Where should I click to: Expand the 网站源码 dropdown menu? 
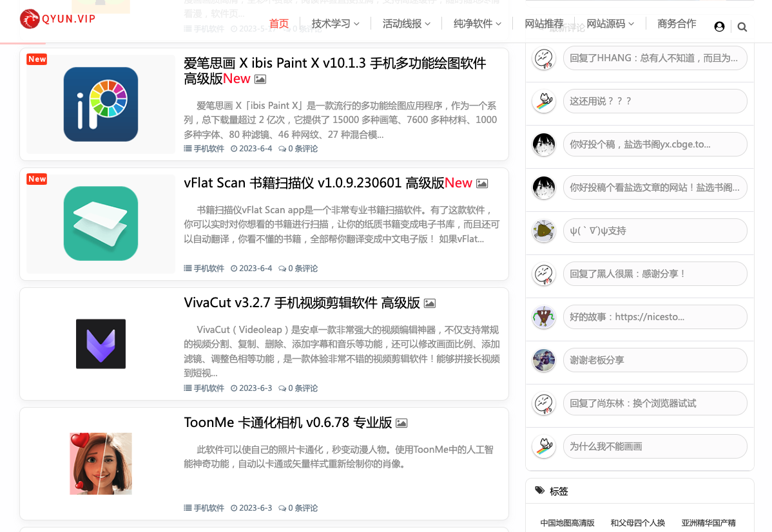(610, 24)
